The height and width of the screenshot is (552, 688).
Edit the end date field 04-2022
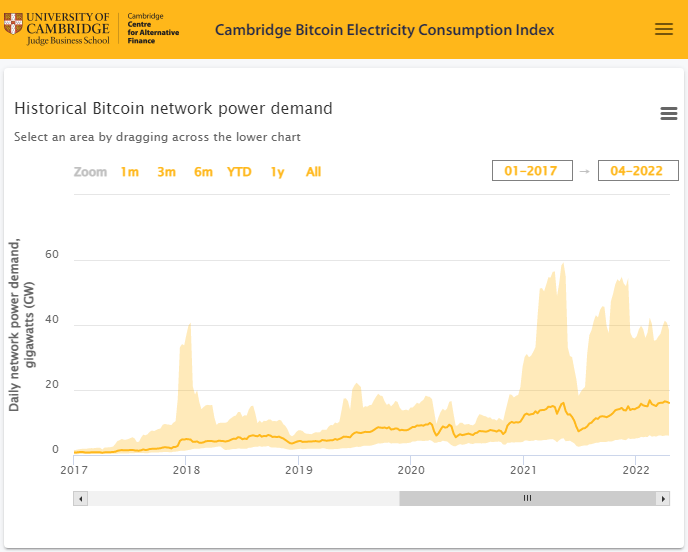pyautogui.click(x=638, y=171)
